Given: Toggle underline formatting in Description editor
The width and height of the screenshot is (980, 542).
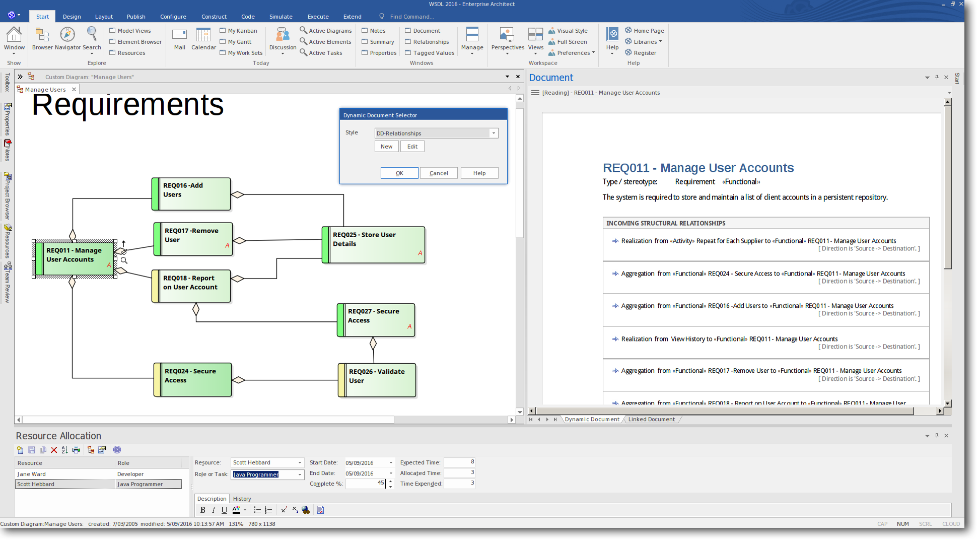Looking at the screenshot, I should pyautogui.click(x=224, y=510).
